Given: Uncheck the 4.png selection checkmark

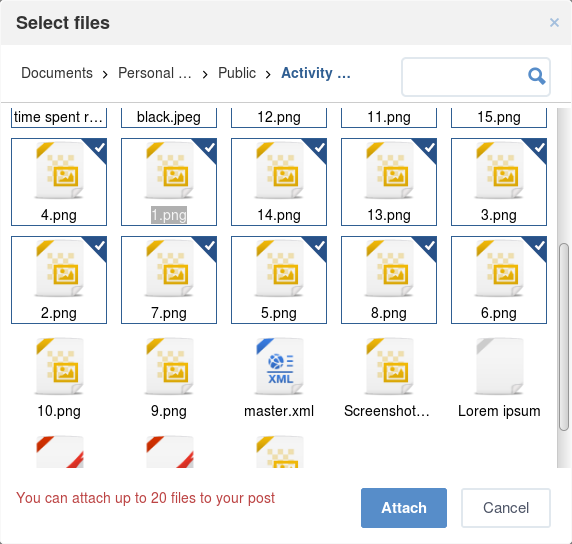Looking at the screenshot, I should click(x=98, y=147).
